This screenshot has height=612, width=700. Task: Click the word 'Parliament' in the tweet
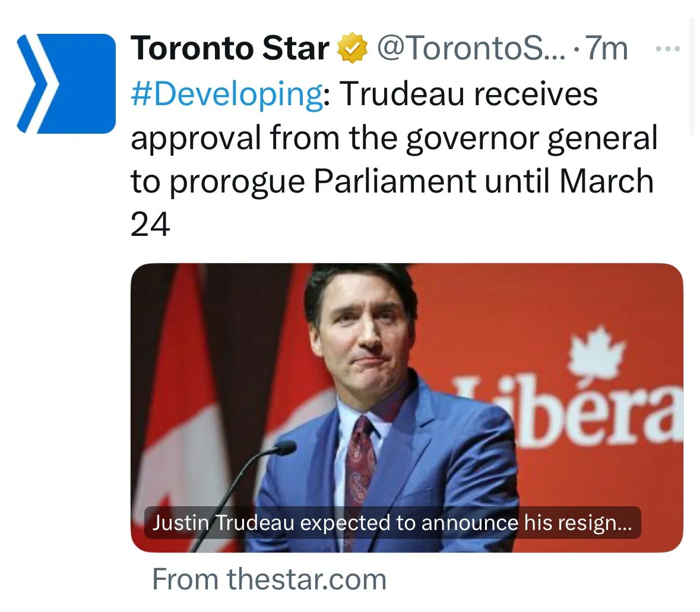[394, 181]
